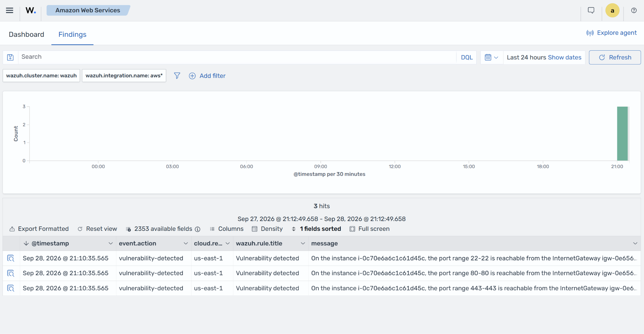The image size is (644, 334).
Task: Expand the wazuh.rule.title column header menu
Action: (303, 243)
